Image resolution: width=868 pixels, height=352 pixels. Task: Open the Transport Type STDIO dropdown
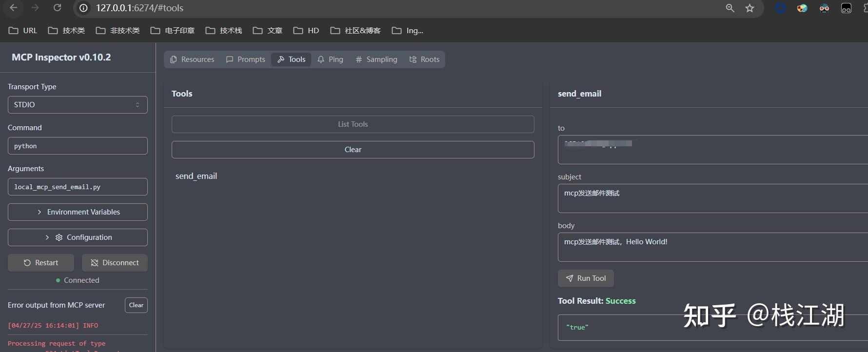tap(78, 105)
